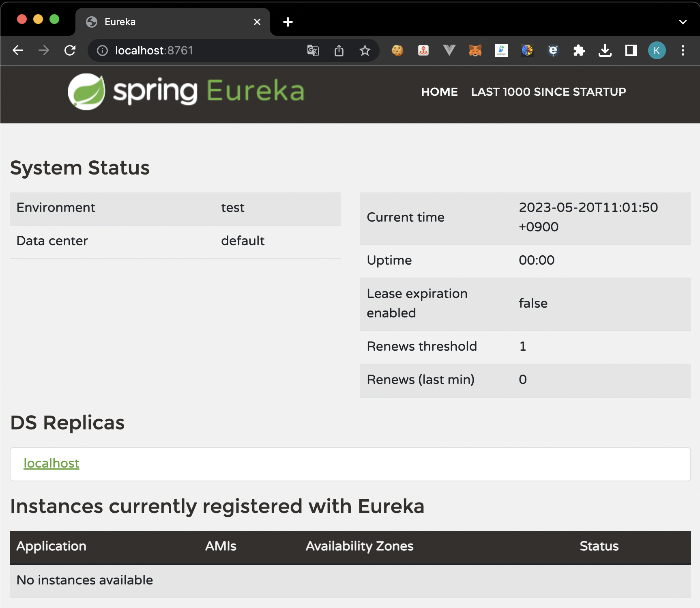Viewport: 700px width, 608px height.
Task: Click the 'Current time' row label
Action: pos(406,217)
